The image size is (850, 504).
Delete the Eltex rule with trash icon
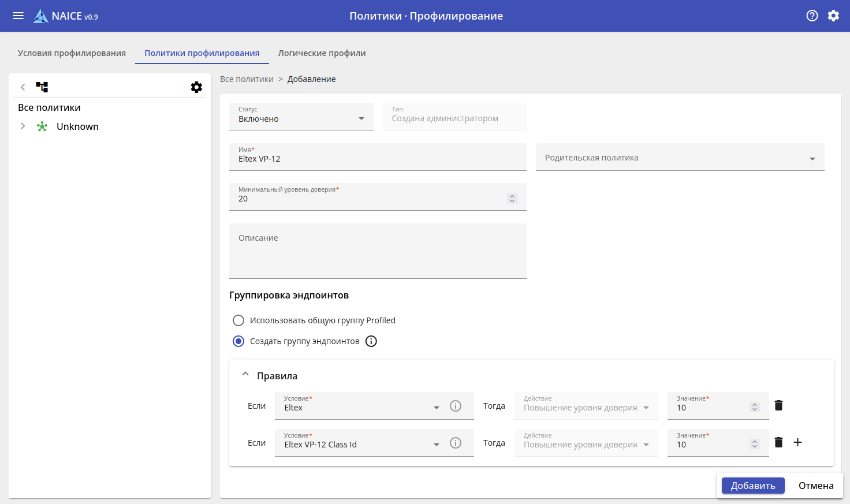coord(778,405)
